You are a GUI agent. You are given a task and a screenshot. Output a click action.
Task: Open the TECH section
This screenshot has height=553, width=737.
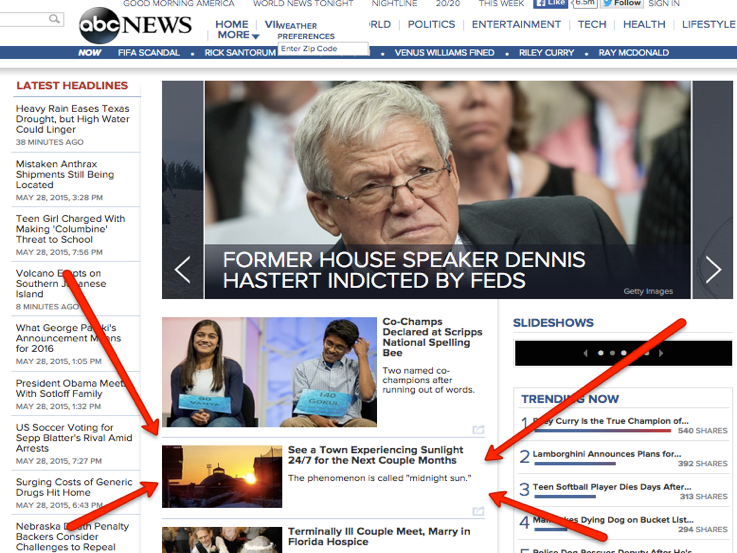[592, 24]
